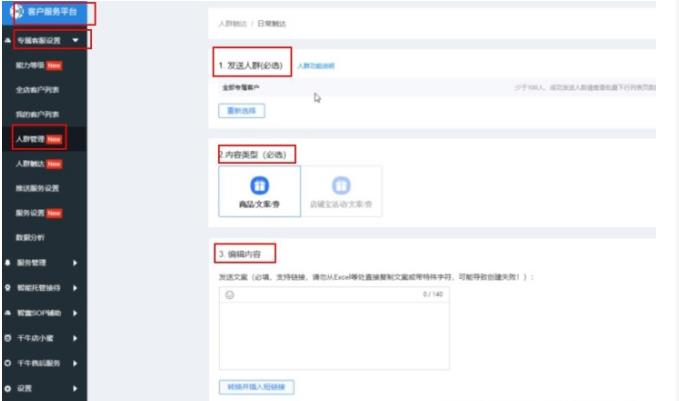Open 数据分析 in the sidebar

(x=30, y=236)
